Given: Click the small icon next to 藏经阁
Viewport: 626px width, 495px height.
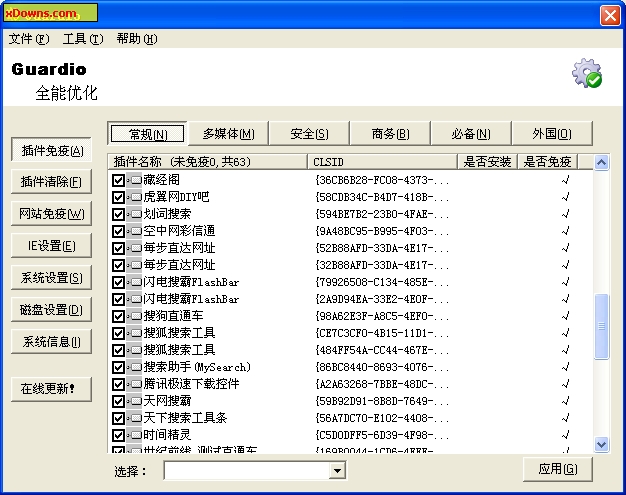Looking at the screenshot, I should coord(136,180).
